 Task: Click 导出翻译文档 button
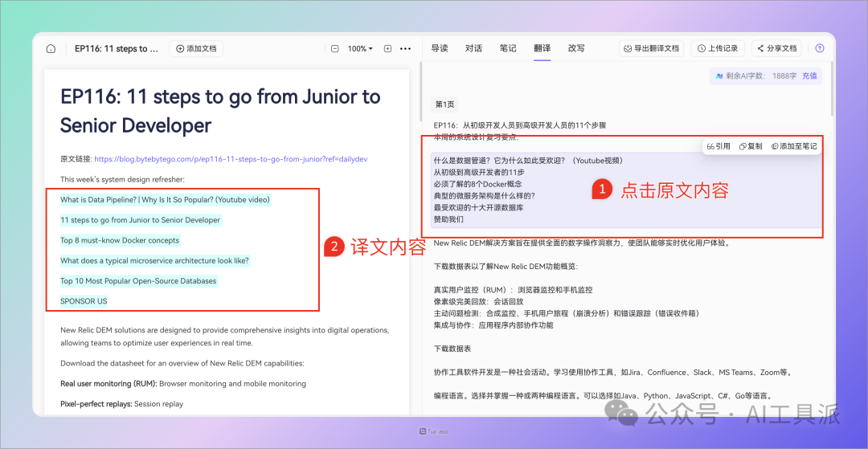click(x=651, y=49)
